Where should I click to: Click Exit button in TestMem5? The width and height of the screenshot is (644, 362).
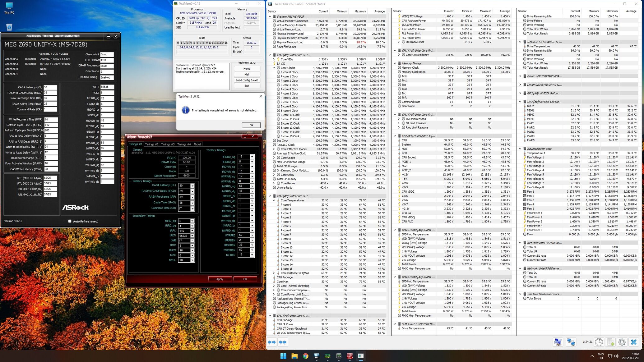(x=247, y=86)
